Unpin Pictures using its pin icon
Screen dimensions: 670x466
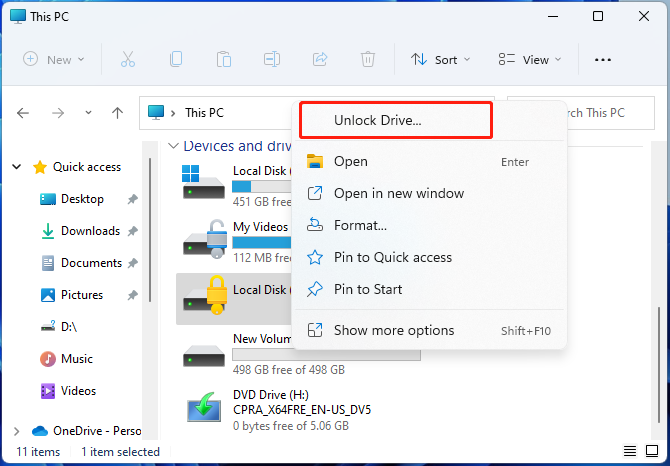pos(133,295)
